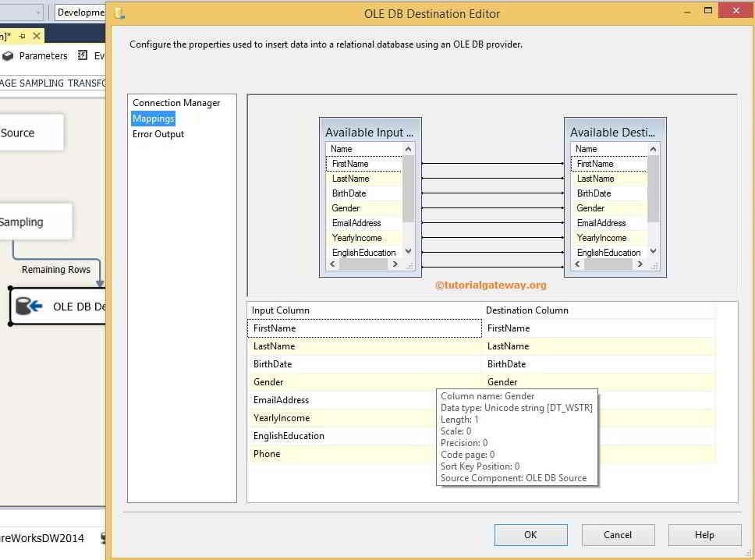This screenshot has height=560, width=755.
Task: Confirm the mappings with OK
Action: click(x=530, y=534)
